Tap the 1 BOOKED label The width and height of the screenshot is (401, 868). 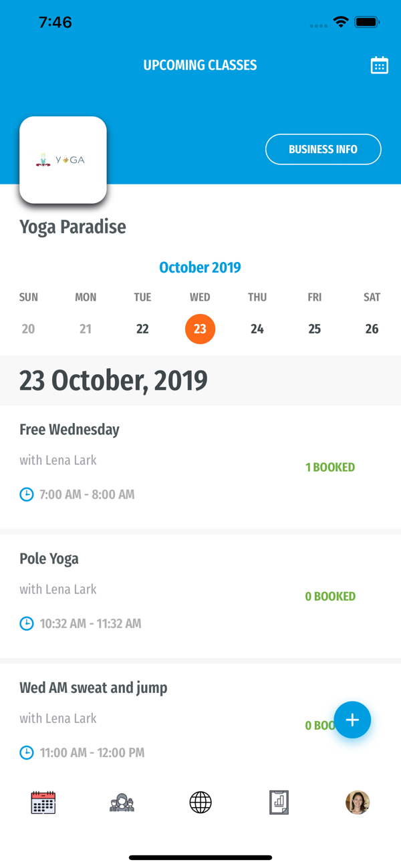(330, 467)
